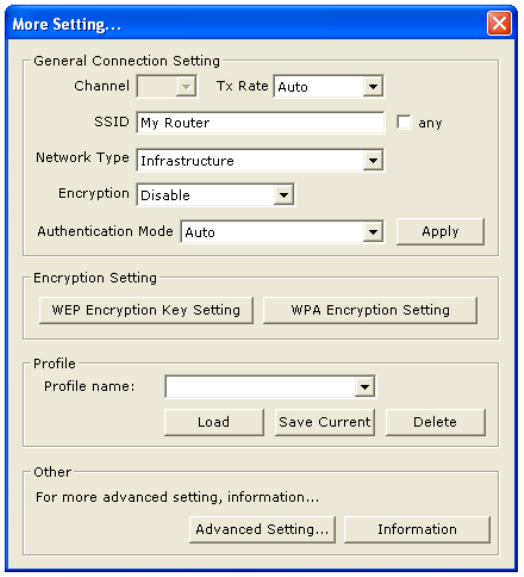Click Save Current profile button
Image resolution: width=524 pixels, height=577 pixels.
click(325, 422)
